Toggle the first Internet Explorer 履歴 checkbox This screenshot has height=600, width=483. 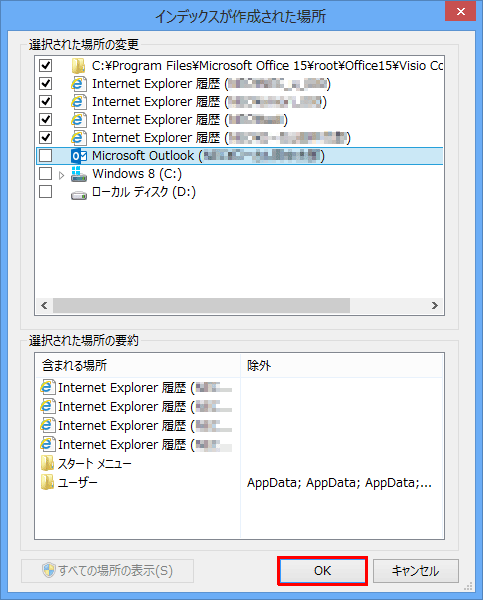click(46, 83)
